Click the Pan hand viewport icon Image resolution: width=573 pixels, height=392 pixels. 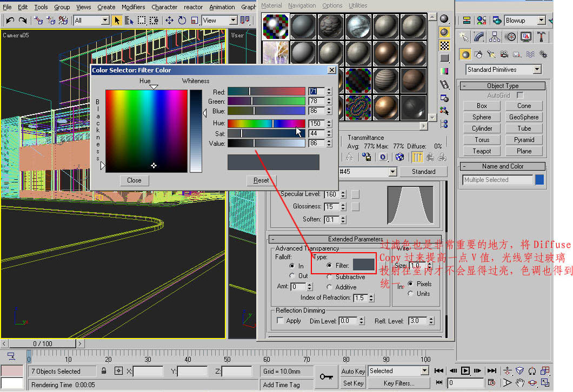tap(520, 383)
